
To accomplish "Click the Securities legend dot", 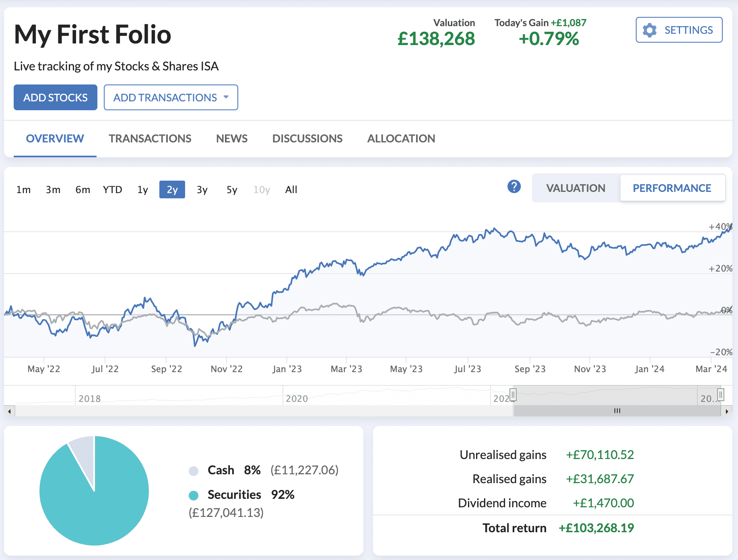I will (194, 495).
